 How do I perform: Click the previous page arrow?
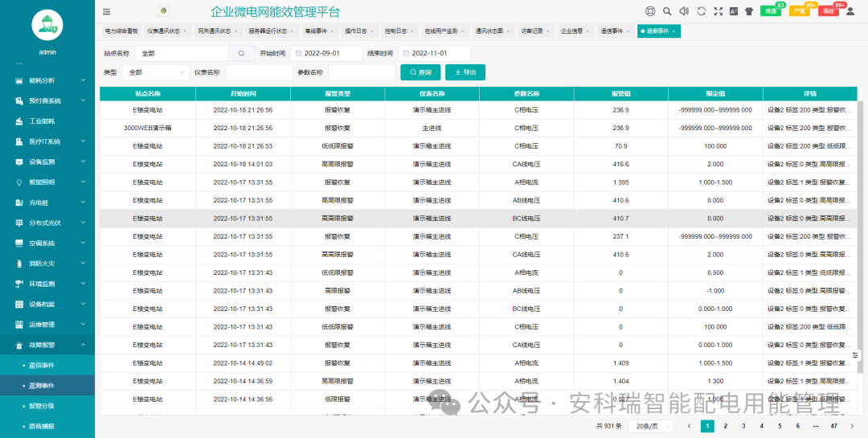click(690, 426)
